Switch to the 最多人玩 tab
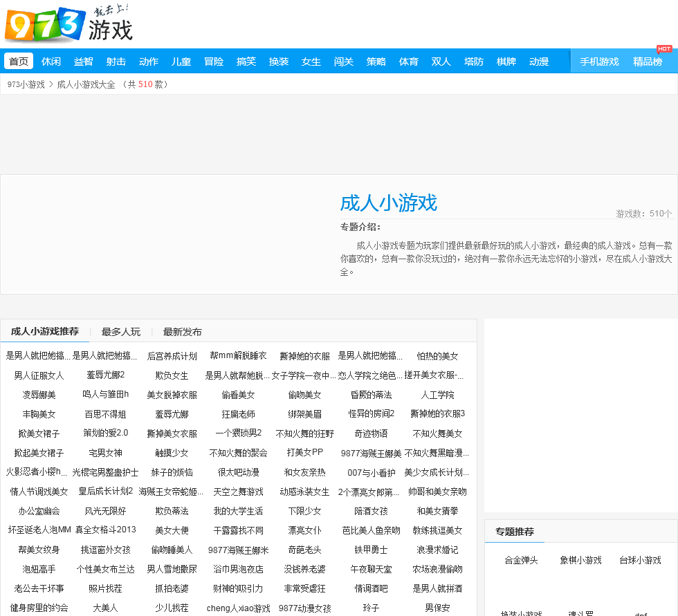The height and width of the screenshot is (616, 678). pyautogui.click(x=121, y=332)
